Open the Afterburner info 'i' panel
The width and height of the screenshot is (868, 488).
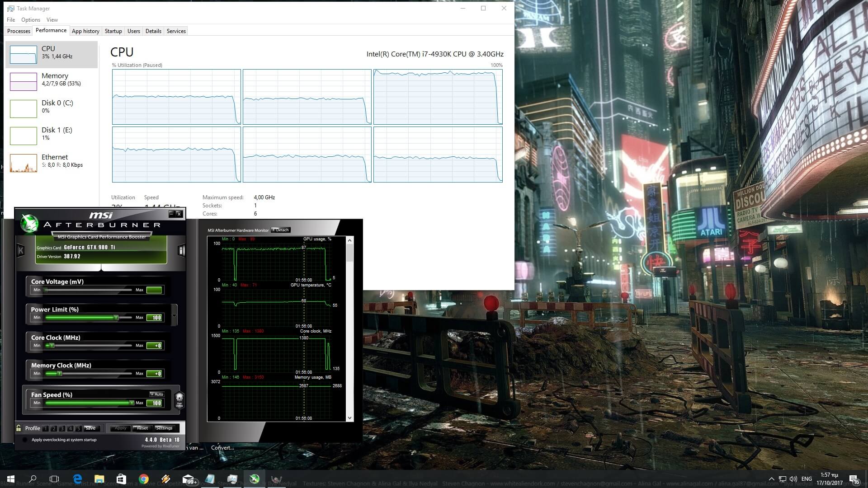181,250
